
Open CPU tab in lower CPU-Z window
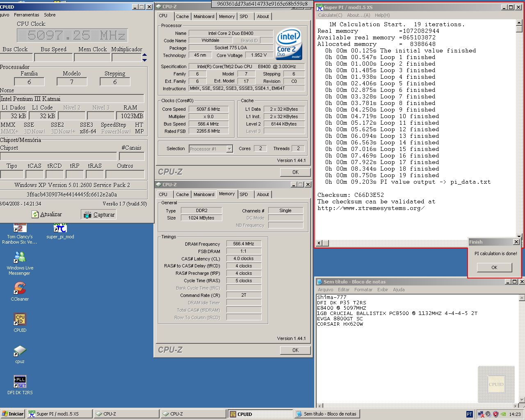point(163,194)
